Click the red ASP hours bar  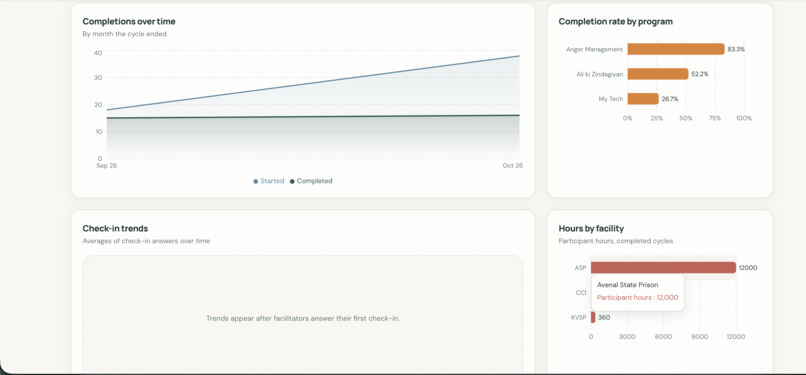coord(663,268)
